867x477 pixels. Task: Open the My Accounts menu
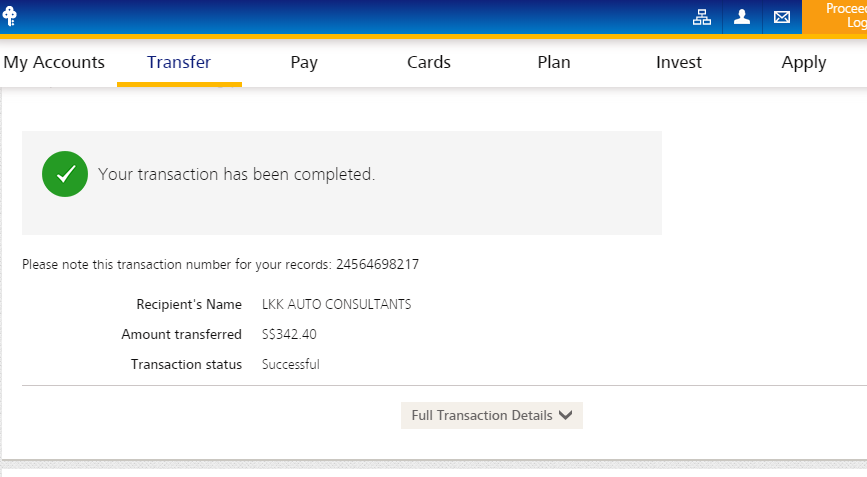click(54, 62)
